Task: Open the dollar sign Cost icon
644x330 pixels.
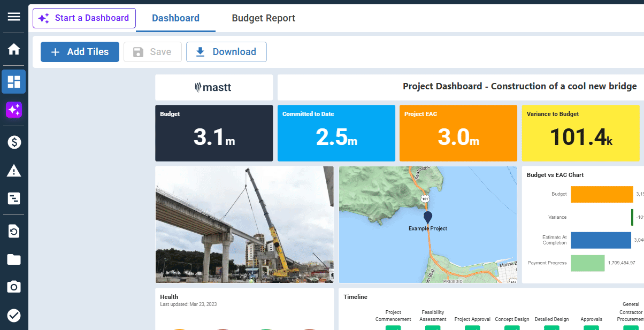Action: pos(14,142)
